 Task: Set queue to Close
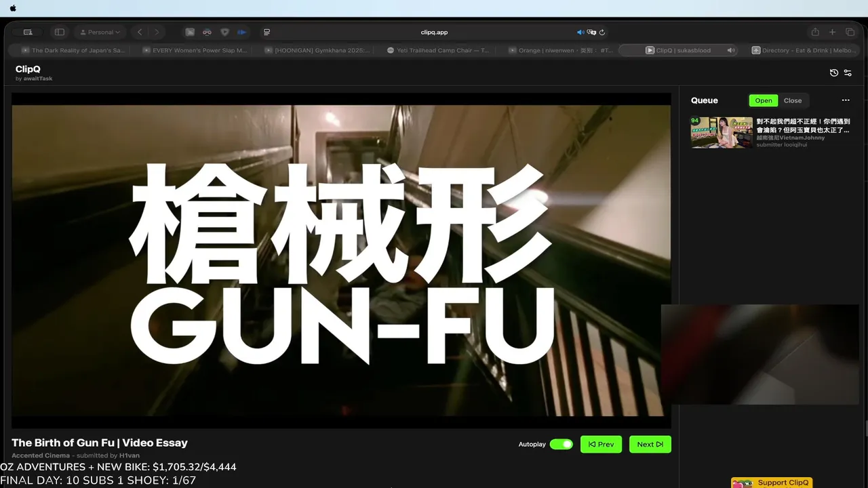click(x=793, y=100)
